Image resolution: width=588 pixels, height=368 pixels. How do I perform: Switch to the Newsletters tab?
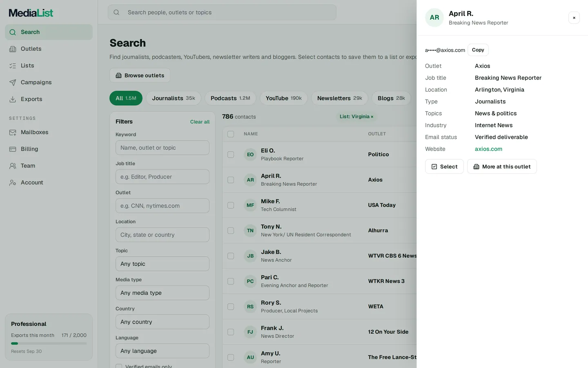click(x=340, y=98)
